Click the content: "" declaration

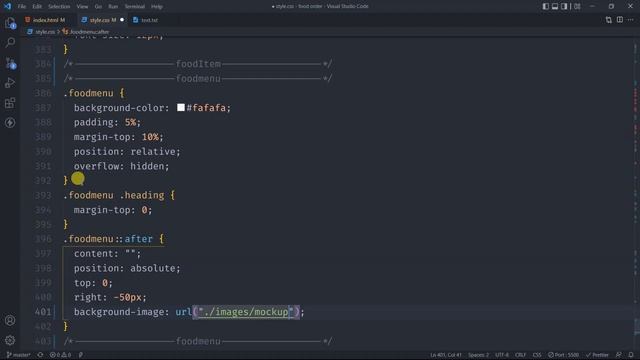pyautogui.click(x=107, y=253)
